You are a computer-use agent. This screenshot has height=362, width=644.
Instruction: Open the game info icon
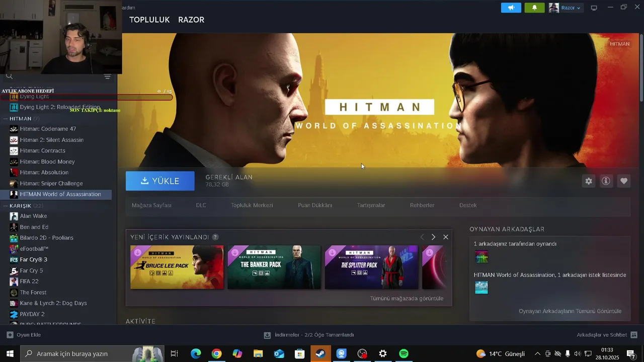pyautogui.click(x=606, y=181)
